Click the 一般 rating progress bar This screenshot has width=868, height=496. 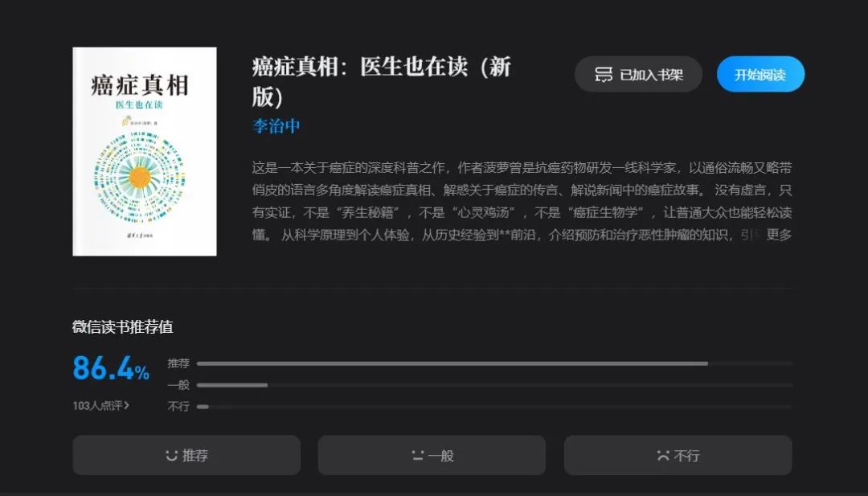[x=495, y=385]
